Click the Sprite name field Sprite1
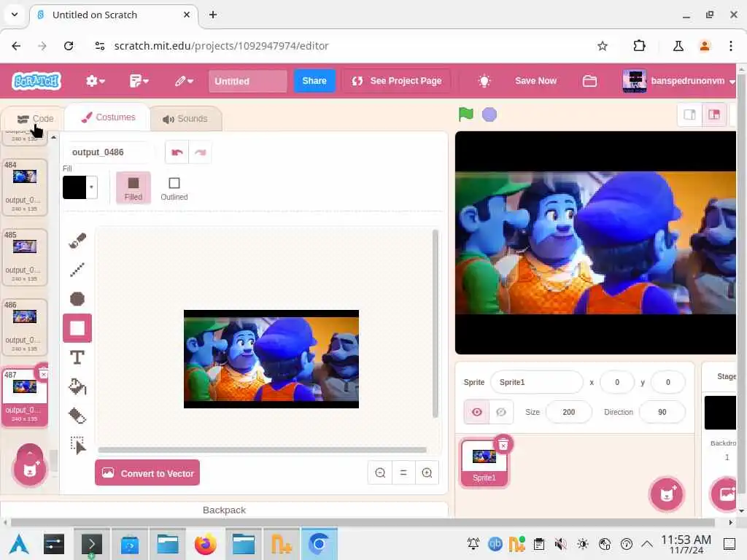This screenshot has width=747, height=560. pyautogui.click(x=536, y=382)
